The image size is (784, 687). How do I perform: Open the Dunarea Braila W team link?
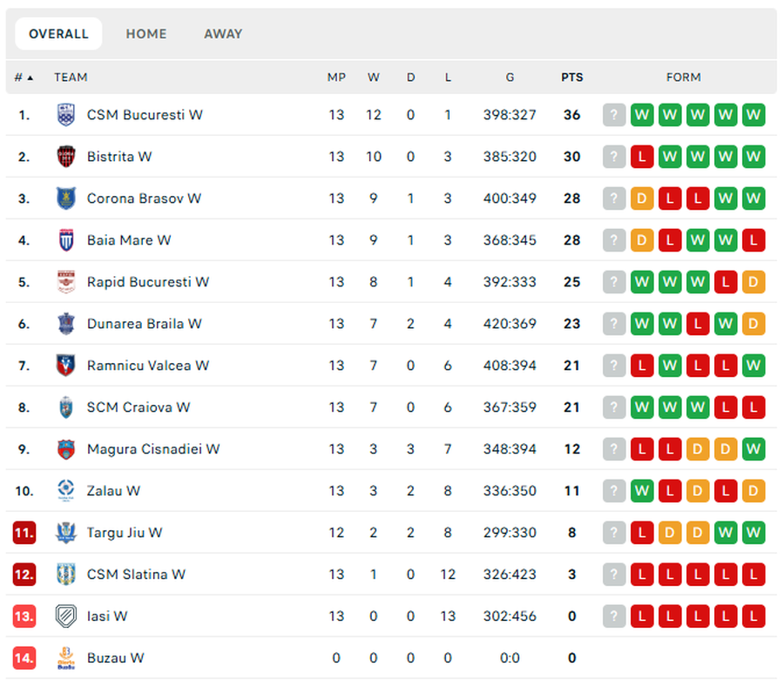pos(145,324)
